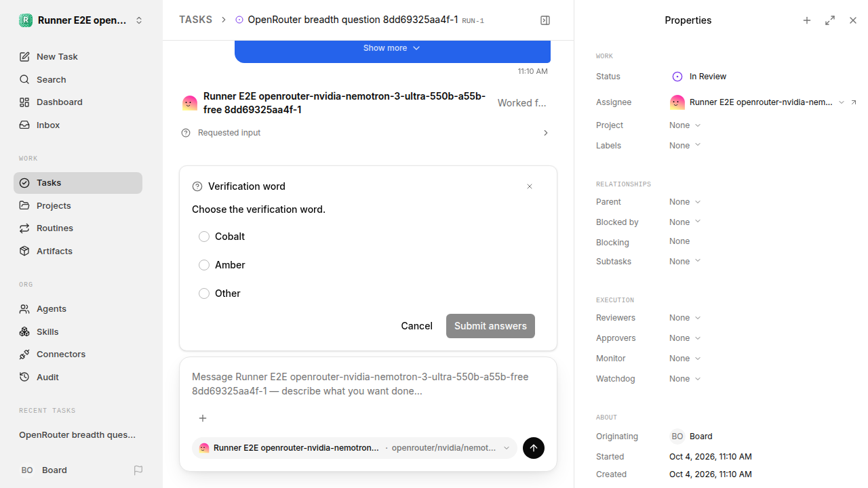This screenshot has width=868, height=488.
Task: Click the Projects folder icon
Action: (24, 205)
